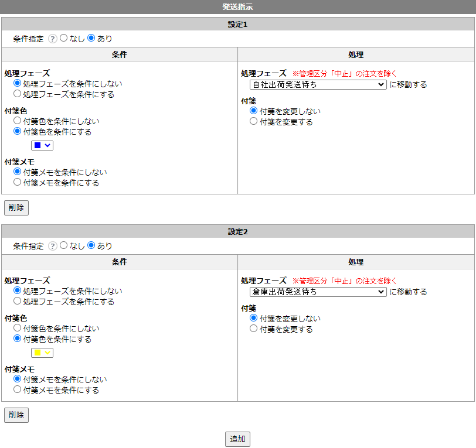The width and height of the screenshot is (476, 448).
Task: Choose 付箋メモを条件にする in 設定2
Action: (x=18, y=389)
